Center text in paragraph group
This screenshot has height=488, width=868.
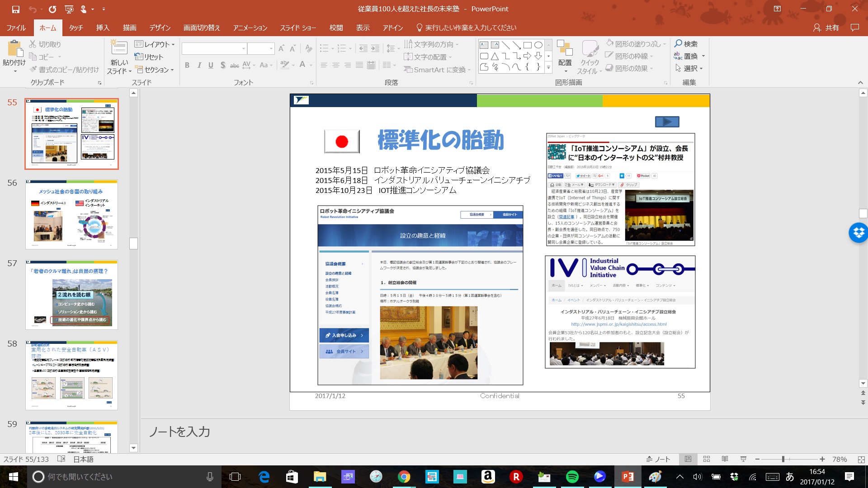(x=335, y=66)
